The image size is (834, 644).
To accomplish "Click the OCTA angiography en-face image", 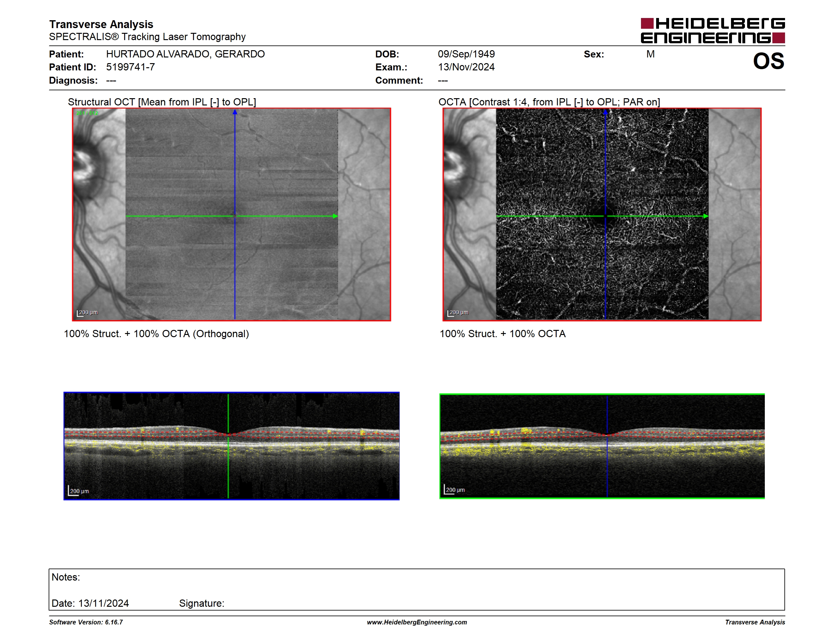I will (x=602, y=214).
